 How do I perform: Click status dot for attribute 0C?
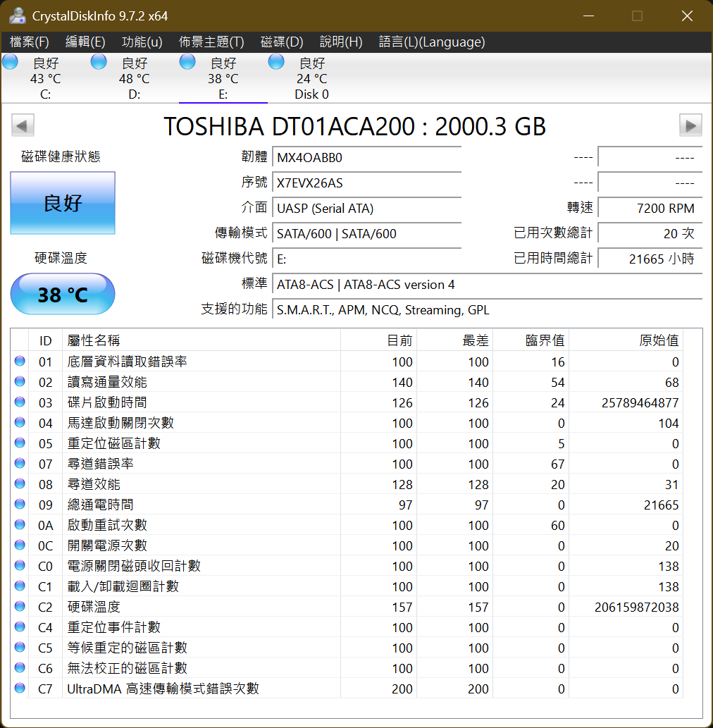[20, 545]
